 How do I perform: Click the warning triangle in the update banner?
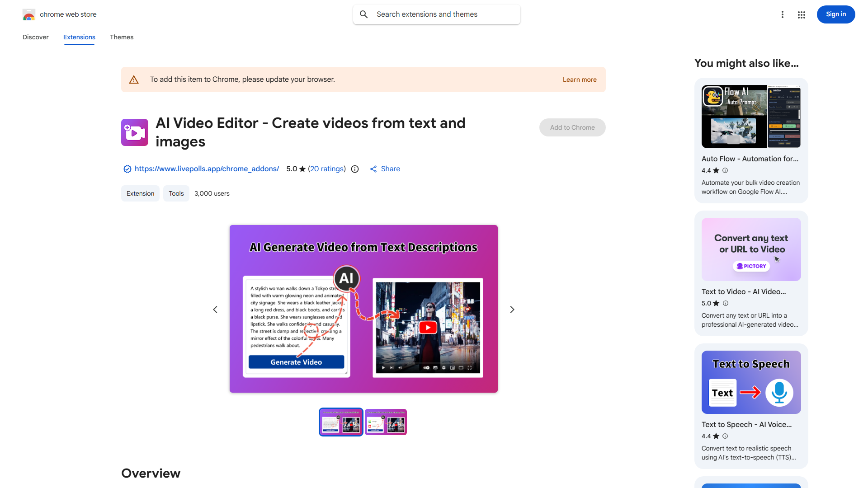(134, 79)
